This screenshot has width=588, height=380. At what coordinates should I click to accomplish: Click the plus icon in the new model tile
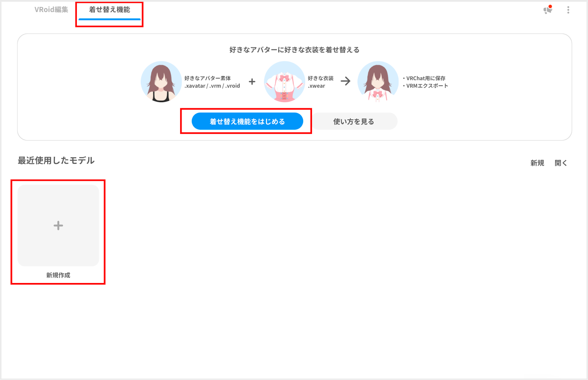(x=58, y=225)
